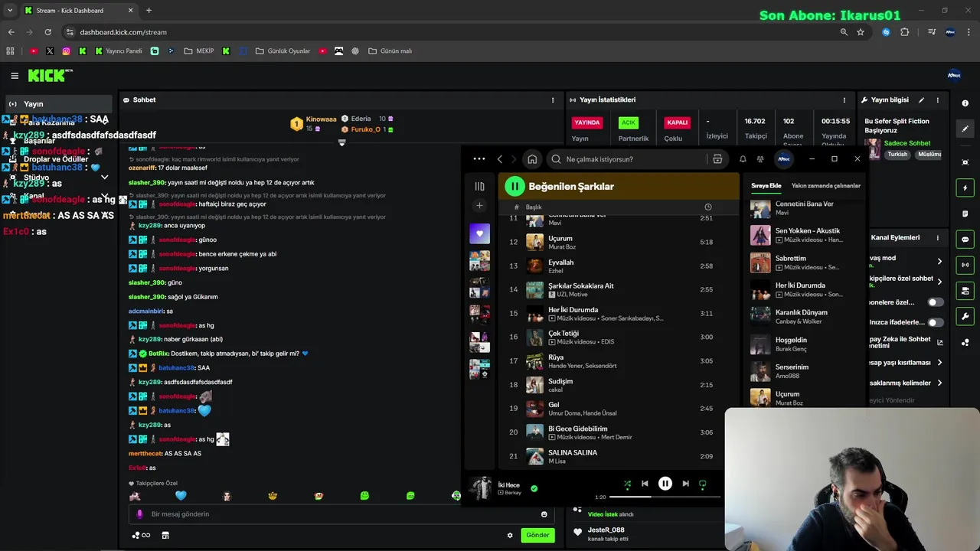The width and height of the screenshot is (980, 551).
Task: Click Chrome address bar URL
Action: tap(123, 32)
